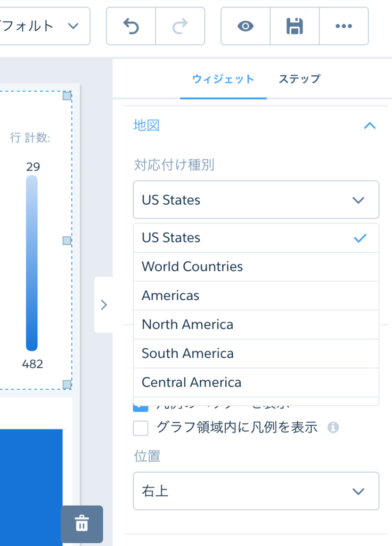The width and height of the screenshot is (392, 546).
Task: Collapse the 地図 section chevron
Action: (x=370, y=126)
